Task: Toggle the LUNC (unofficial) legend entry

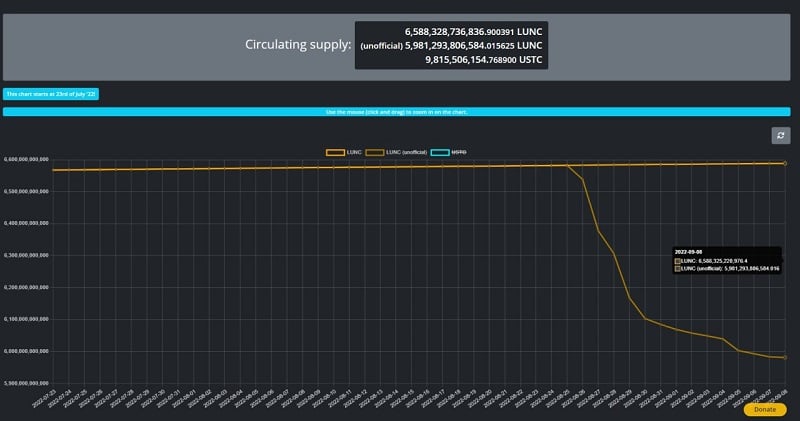Action: (396, 152)
